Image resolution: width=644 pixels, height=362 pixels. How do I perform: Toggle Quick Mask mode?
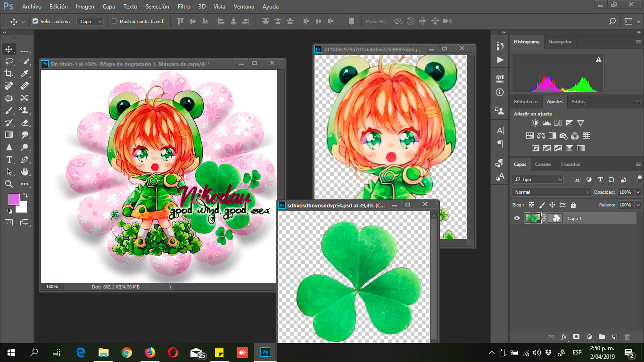(9, 222)
